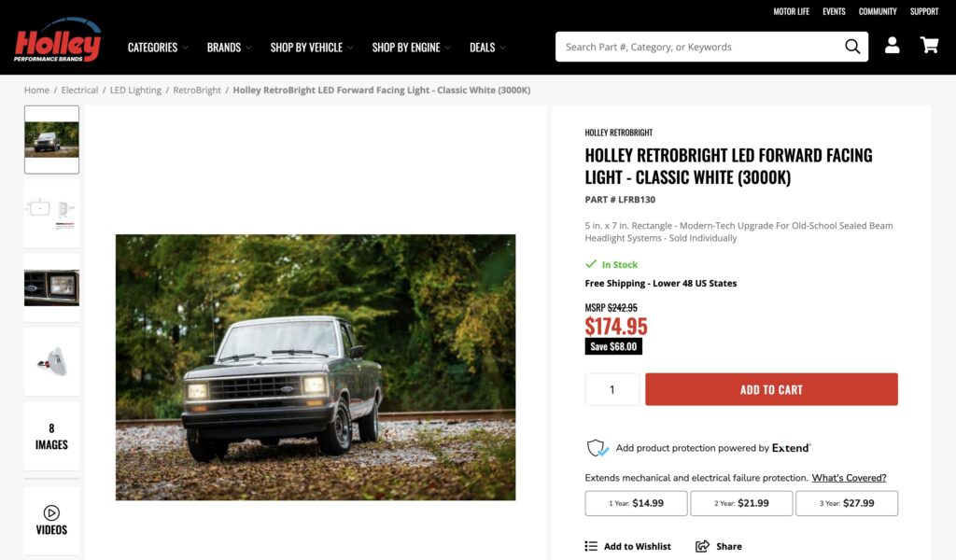Expand the Shop By Engine dropdown

click(x=412, y=48)
